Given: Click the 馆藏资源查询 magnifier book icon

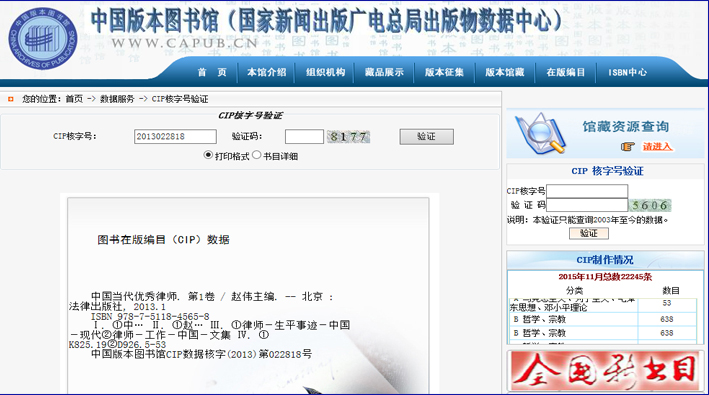Looking at the screenshot, I should click(x=541, y=134).
